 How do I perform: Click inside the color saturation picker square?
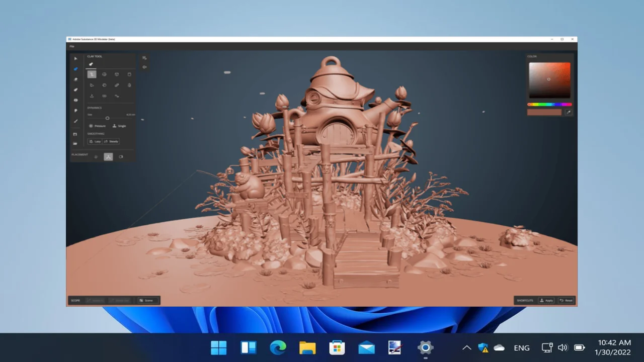click(549, 80)
